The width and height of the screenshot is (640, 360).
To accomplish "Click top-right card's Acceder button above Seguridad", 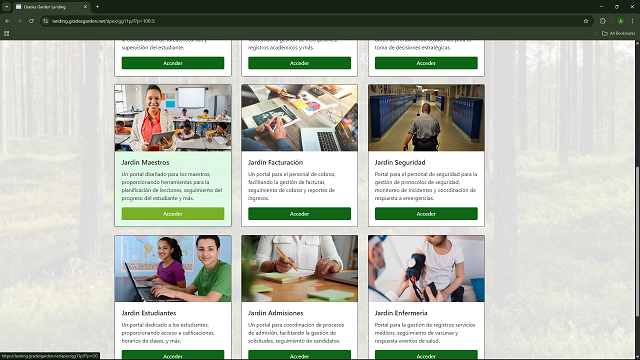I will coord(426,63).
